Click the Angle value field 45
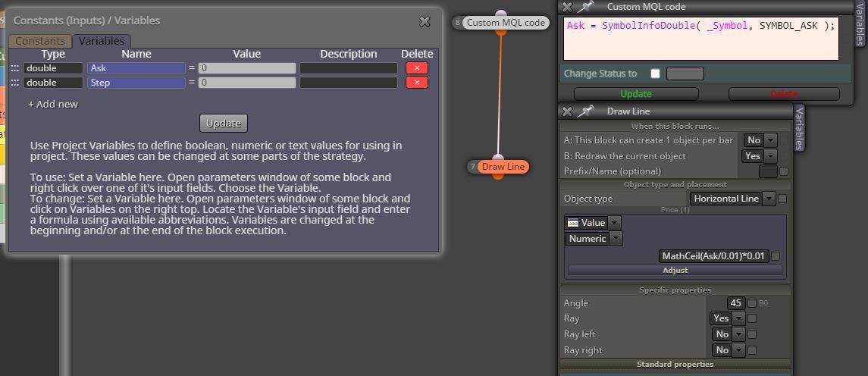The image size is (868, 376). point(735,303)
